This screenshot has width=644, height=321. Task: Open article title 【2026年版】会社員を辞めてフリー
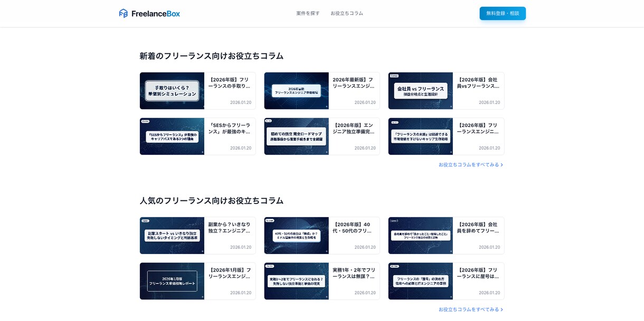click(x=478, y=228)
